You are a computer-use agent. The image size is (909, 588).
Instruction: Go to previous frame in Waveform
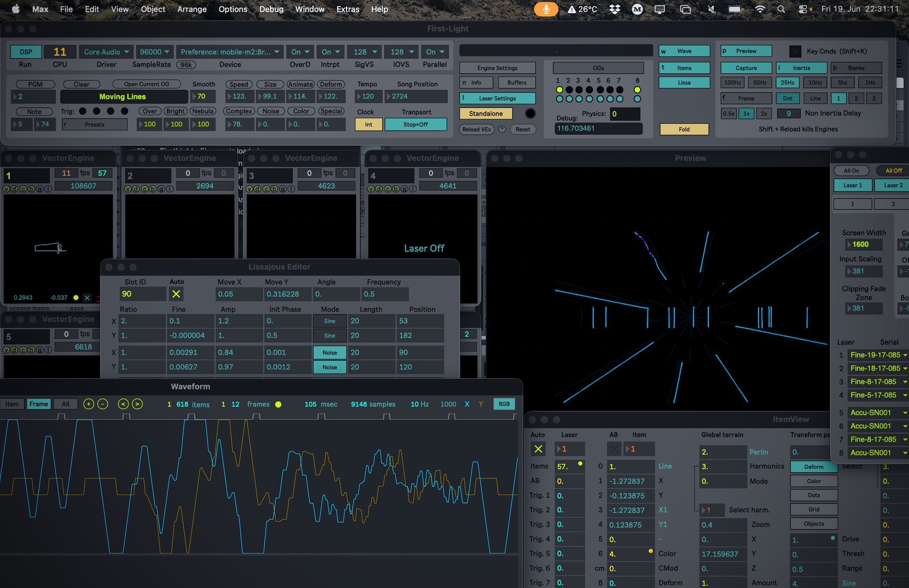pyautogui.click(x=123, y=404)
